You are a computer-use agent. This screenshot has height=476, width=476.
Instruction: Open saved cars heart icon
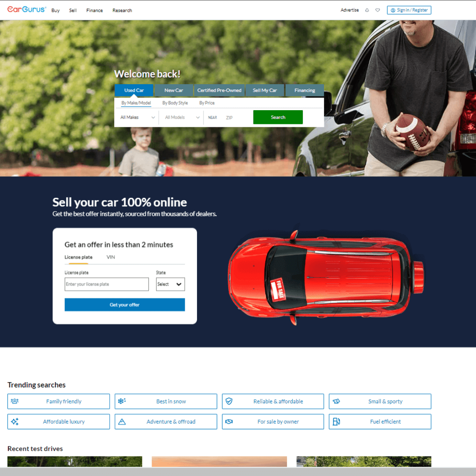tap(378, 10)
